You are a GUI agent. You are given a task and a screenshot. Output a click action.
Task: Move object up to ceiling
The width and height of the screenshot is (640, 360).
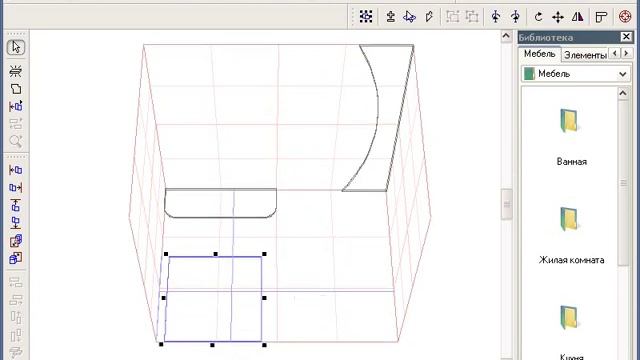(x=16, y=205)
